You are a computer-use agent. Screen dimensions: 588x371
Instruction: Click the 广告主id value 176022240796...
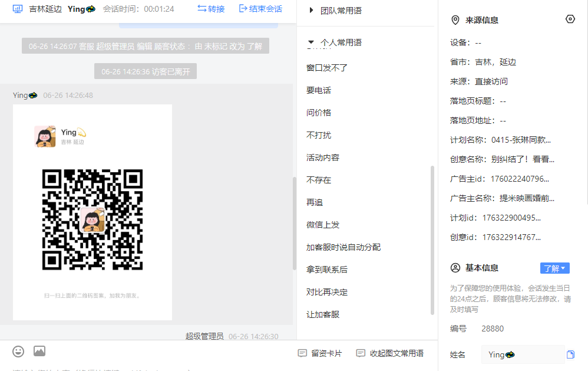pos(520,179)
